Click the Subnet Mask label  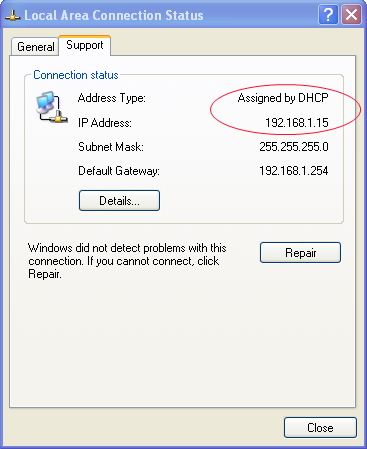(111, 147)
